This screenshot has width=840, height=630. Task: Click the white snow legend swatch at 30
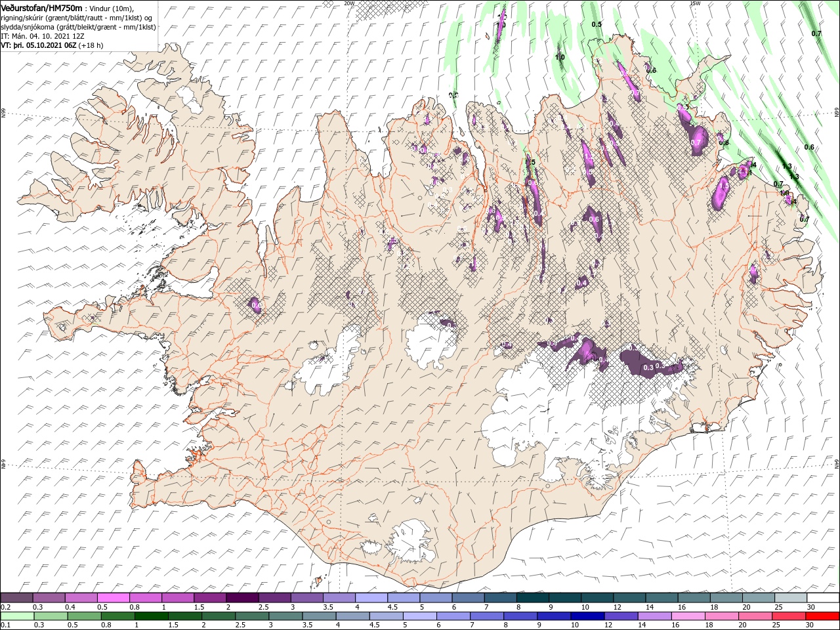[x=823, y=598]
